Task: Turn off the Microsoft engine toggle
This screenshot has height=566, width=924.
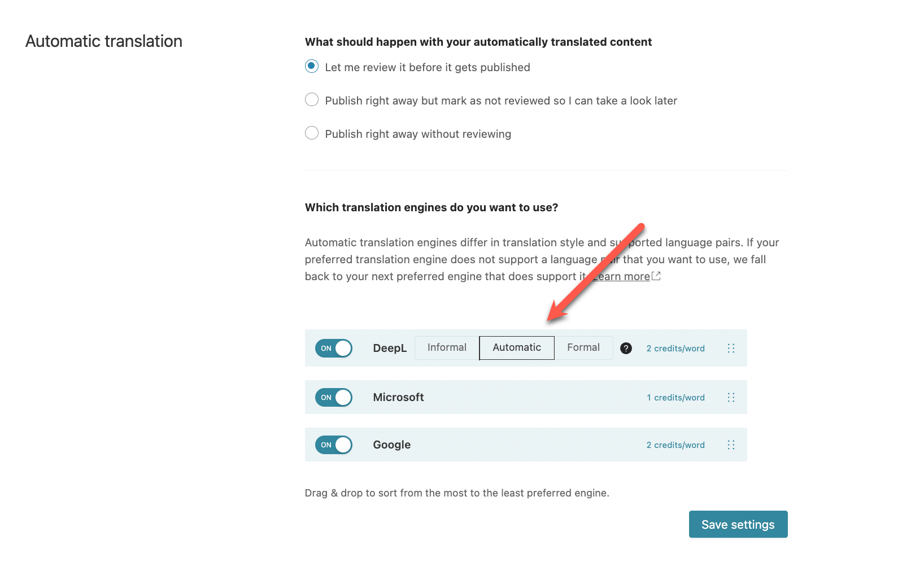Action: click(x=334, y=398)
